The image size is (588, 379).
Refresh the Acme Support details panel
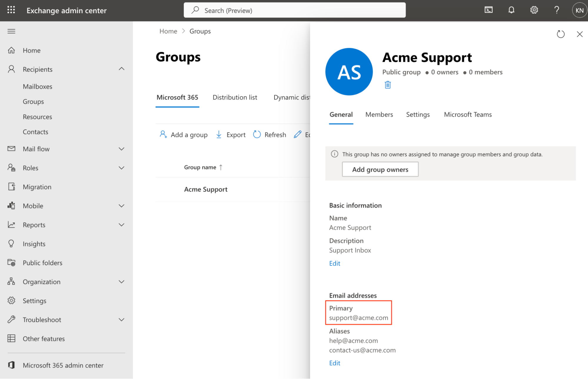(x=561, y=34)
